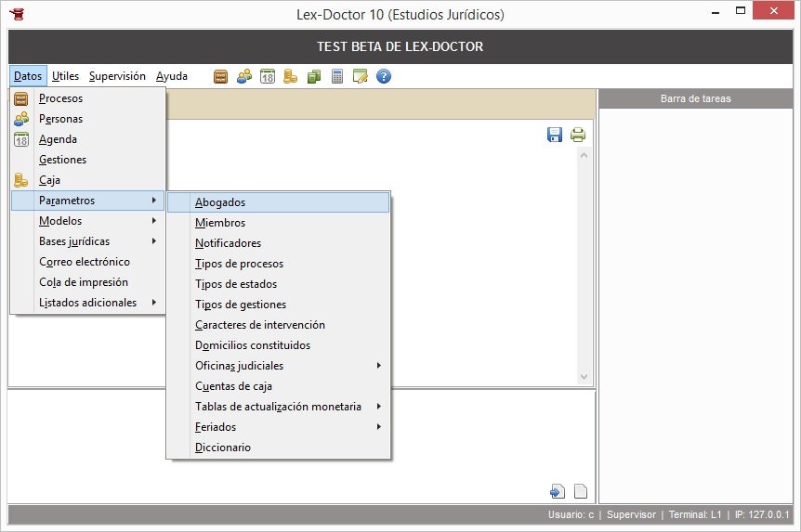Expand the Modelos submenu
This screenshot has height=532, width=801.
click(x=88, y=221)
